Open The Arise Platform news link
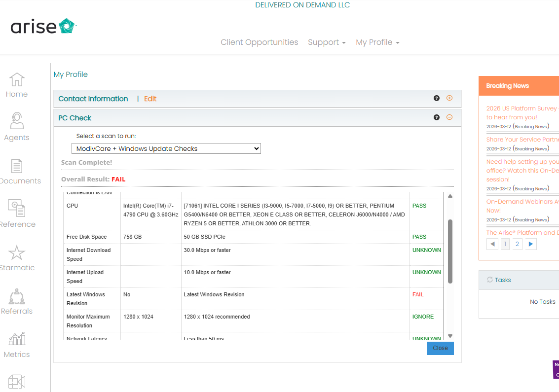 tap(522, 233)
